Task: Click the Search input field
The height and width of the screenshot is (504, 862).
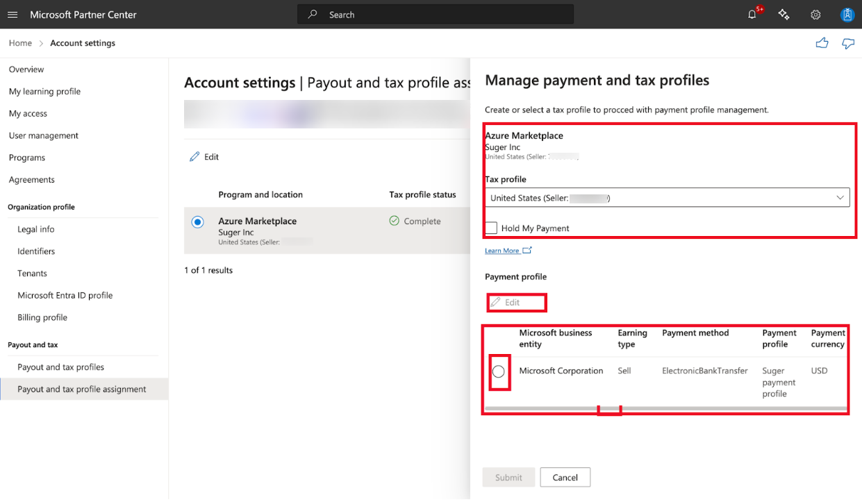Action: point(436,14)
